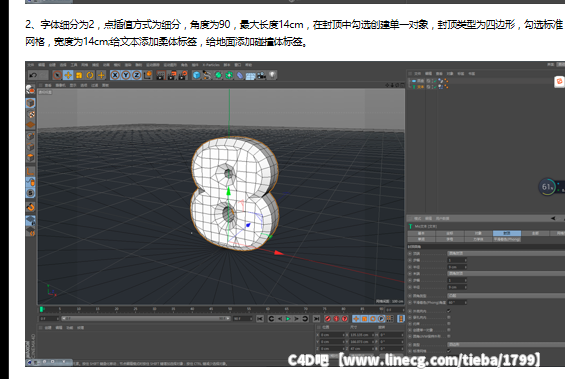Image resolution: width=574 pixels, height=379 pixels.
Task: Open the viewport Display menu
Action: [73, 85]
